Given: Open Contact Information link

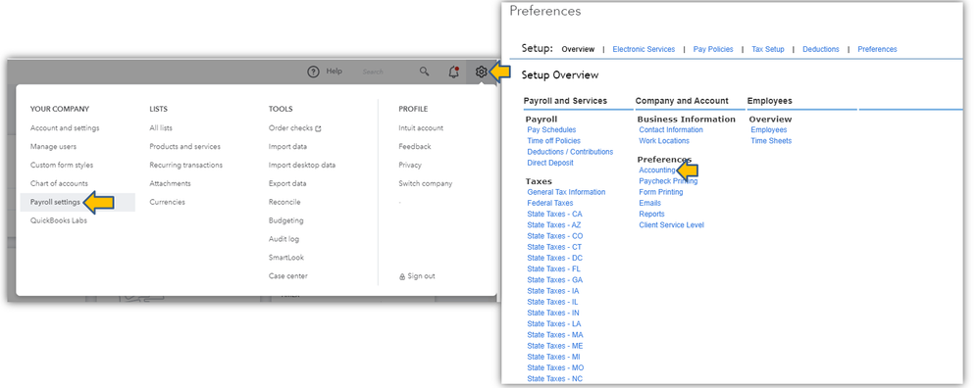Looking at the screenshot, I should (x=671, y=129).
